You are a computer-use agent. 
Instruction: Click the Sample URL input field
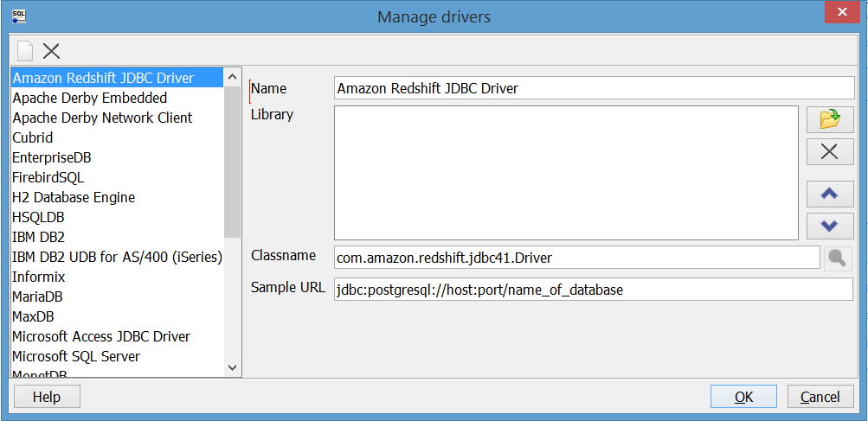(594, 290)
